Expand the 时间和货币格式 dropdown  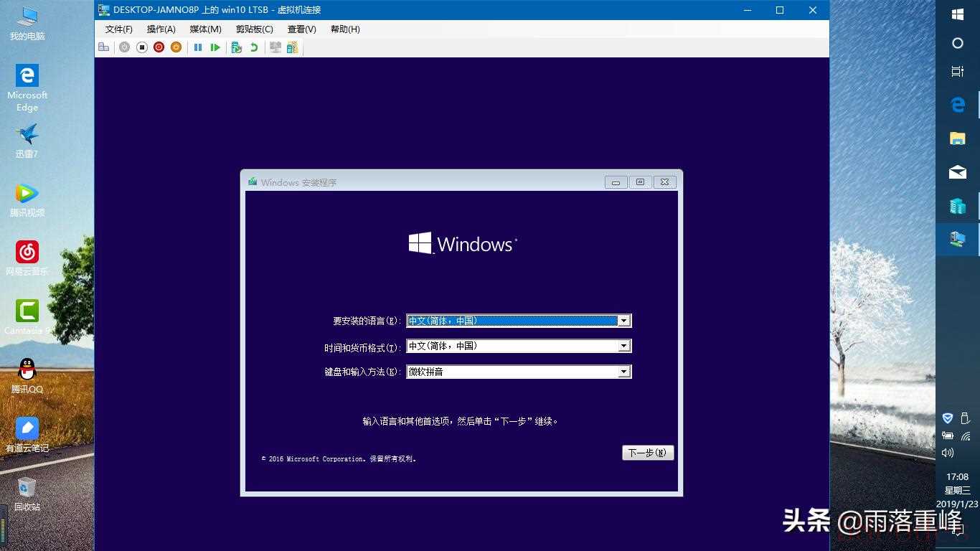(x=624, y=346)
